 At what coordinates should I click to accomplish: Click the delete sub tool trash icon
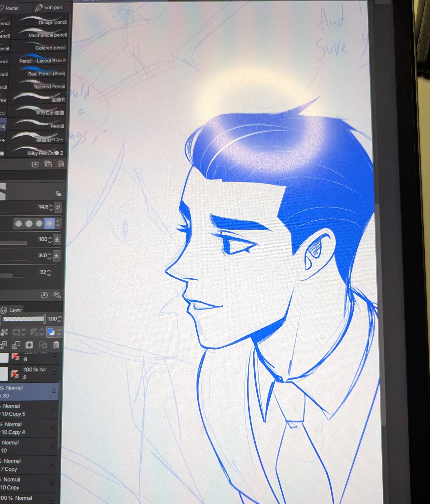tap(61, 164)
